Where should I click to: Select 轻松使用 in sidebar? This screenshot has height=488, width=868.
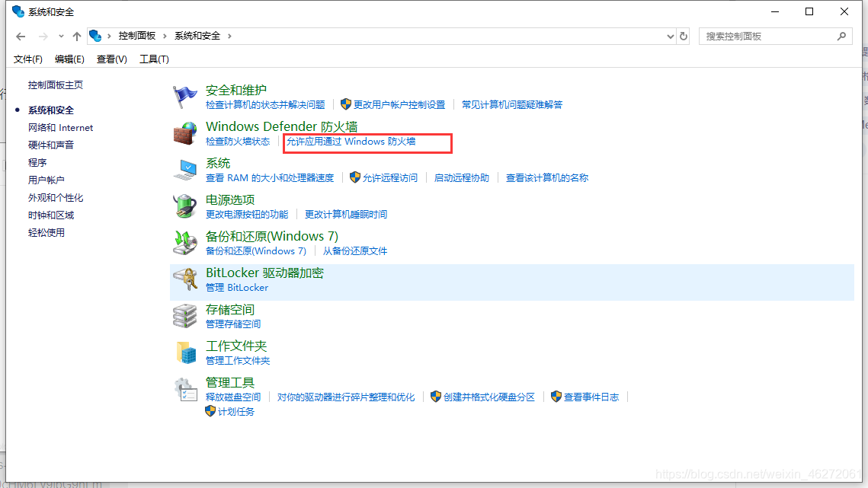46,233
